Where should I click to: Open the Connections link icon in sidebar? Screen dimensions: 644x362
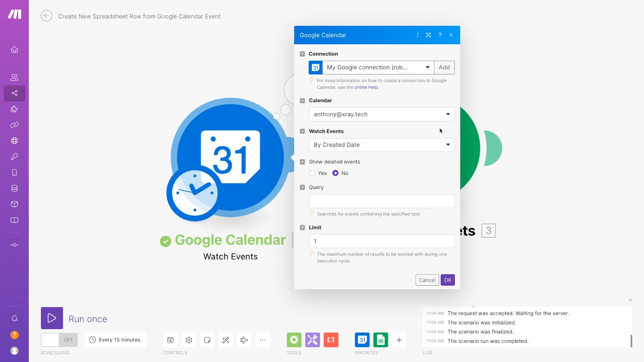(x=14, y=125)
